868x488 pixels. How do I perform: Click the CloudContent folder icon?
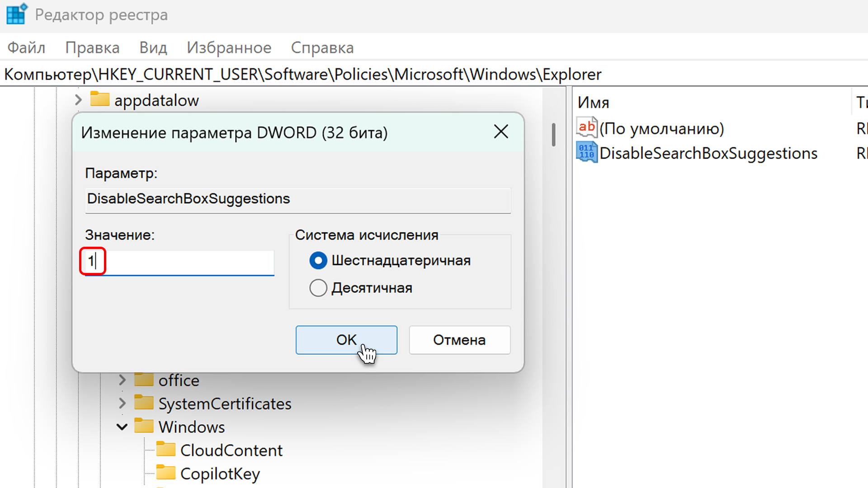(166, 450)
